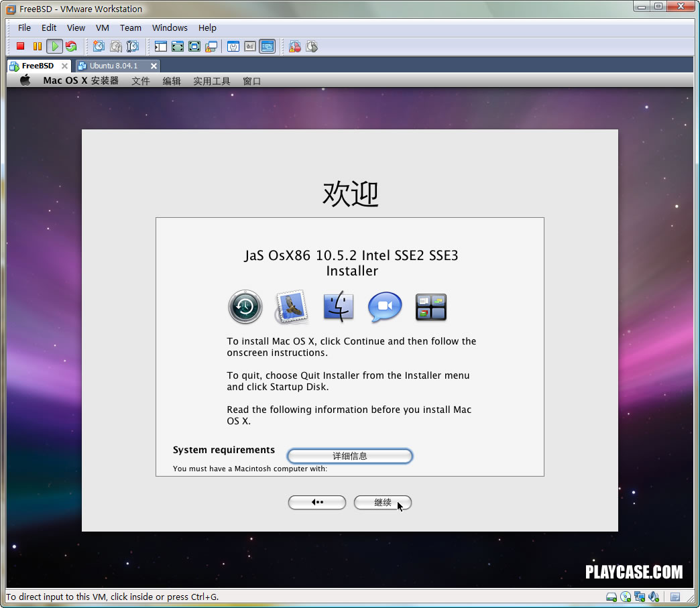Click "You must have a Macintosh computer with:"

click(x=250, y=469)
